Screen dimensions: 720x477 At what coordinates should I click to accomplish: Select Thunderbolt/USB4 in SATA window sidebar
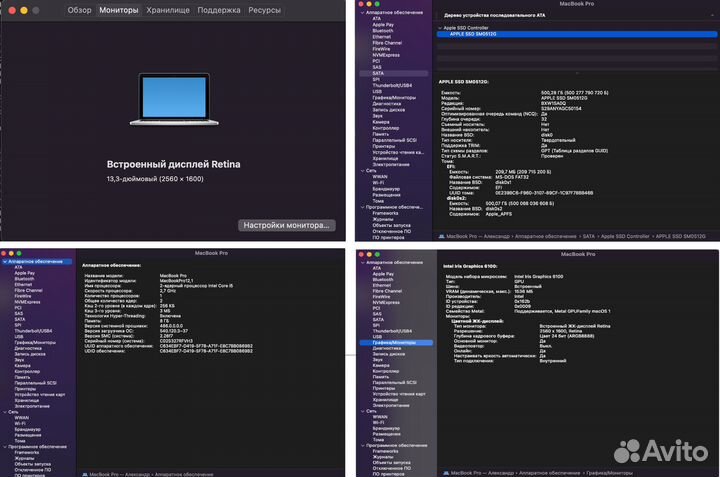(x=392, y=85)
